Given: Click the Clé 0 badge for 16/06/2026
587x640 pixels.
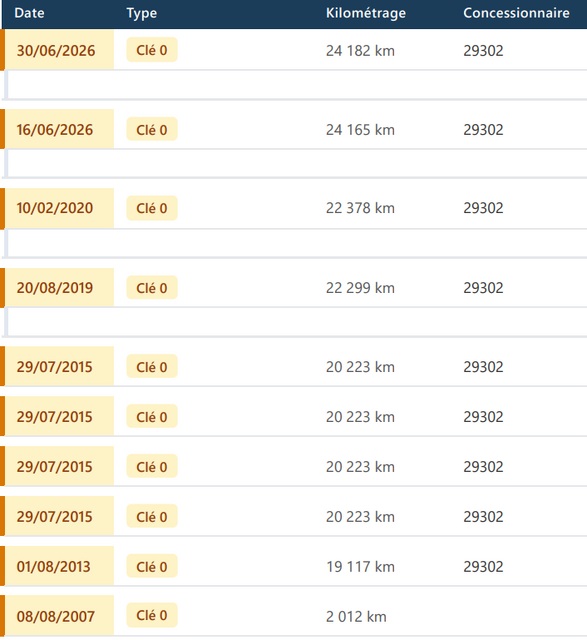Looking at the screenshot, I should (152, 129).
